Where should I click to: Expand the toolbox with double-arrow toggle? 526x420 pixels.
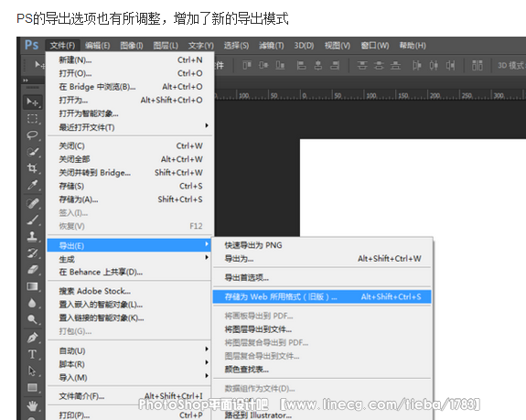click(26, 81)
